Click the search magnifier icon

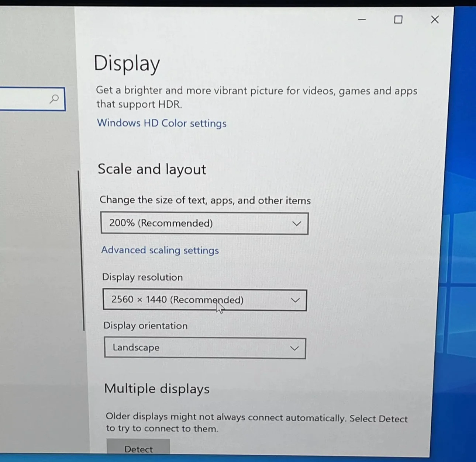tap(54, 99)
